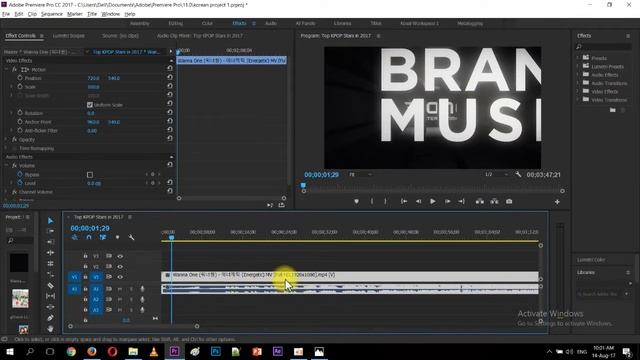The height and width of the screenshot is (360, 640).
Task: Toggle eye visibility for track V2
Action: 120,267
